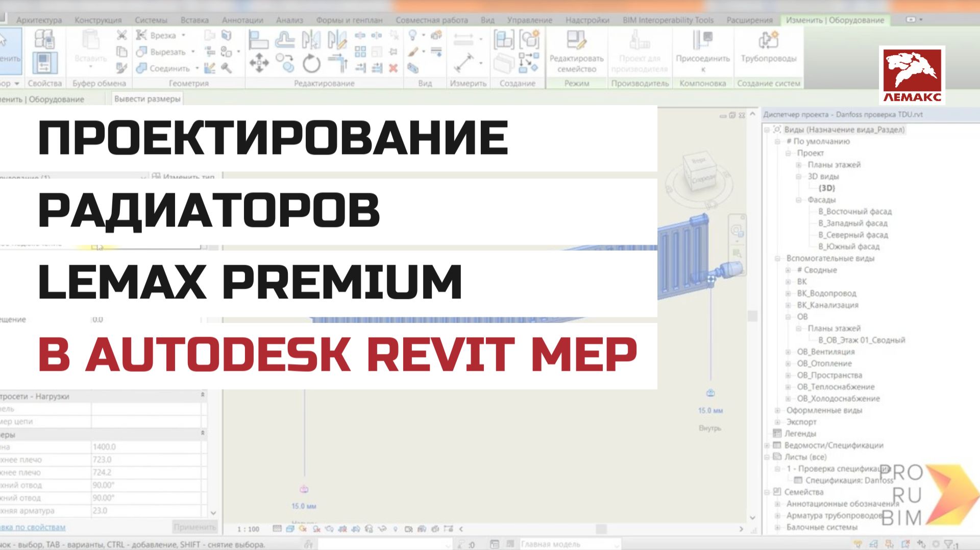Select the Присоединить к tool

click(x=702, y=49)
